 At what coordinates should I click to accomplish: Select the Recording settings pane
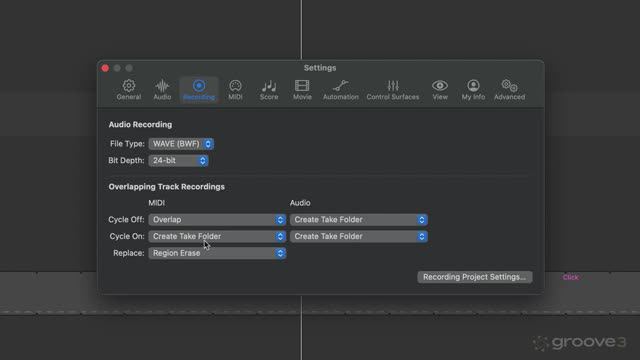(199, 90)
